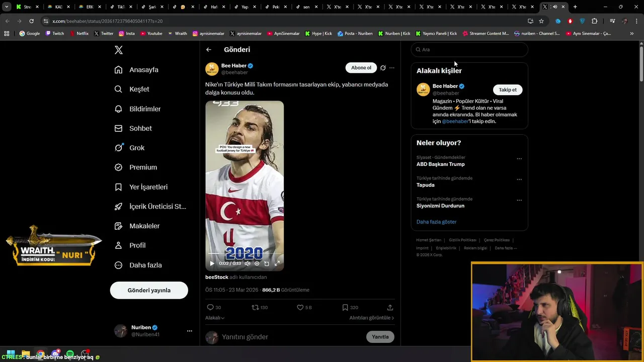Click the share icon on the post
This screenshot has width=644, height=362.
[x=390, y=307]
